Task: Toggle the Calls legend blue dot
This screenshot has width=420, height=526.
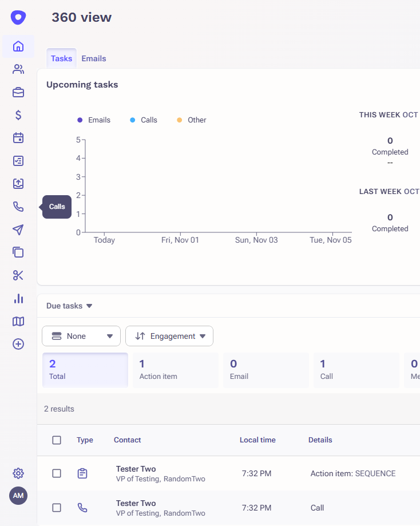Action: point(133,120)
